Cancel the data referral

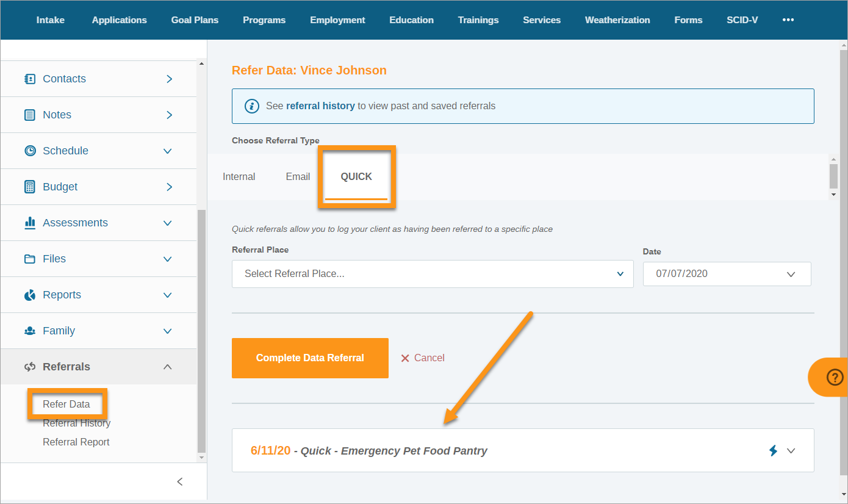click(423, 358)
